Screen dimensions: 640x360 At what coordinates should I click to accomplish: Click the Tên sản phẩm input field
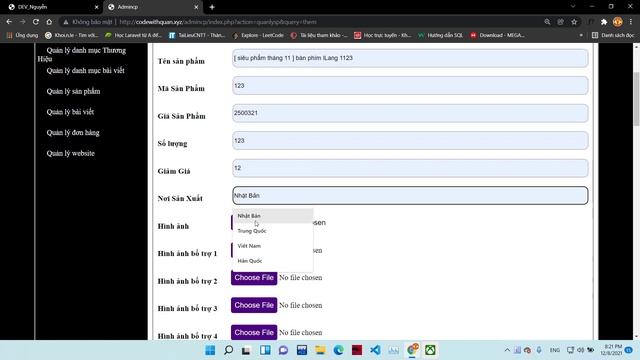click(x=410, y=58)
